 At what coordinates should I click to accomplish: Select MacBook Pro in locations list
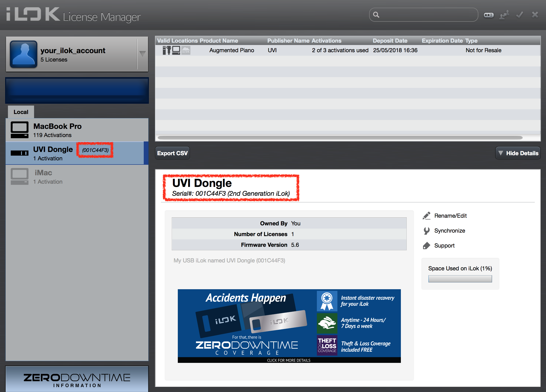[77, 130]
